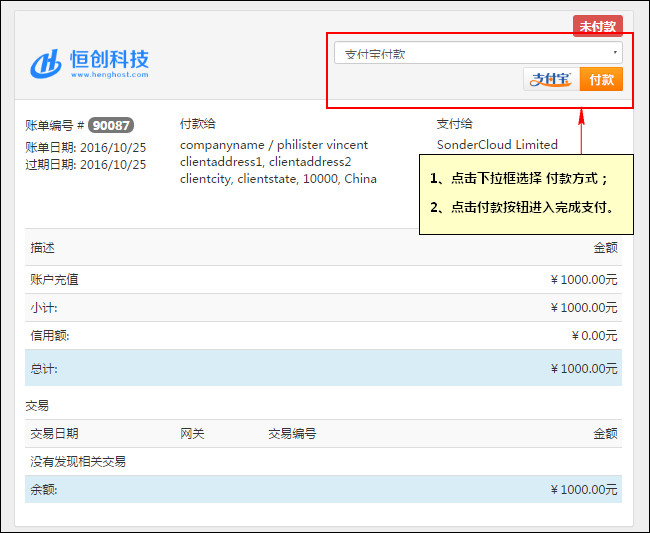This screenshot has height=533, width=650.
Task: Click the orange 付款 pay button
Action: point(601,79)
